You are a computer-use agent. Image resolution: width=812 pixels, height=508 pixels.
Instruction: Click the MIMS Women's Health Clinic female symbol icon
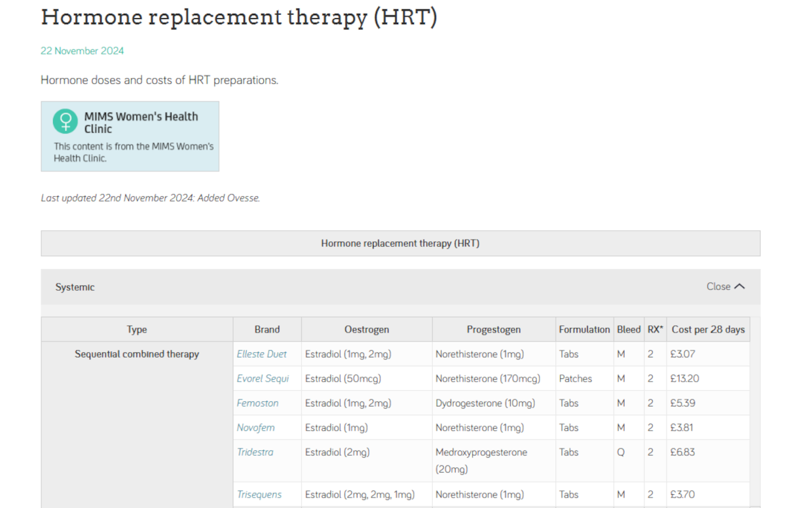[65, 120]
